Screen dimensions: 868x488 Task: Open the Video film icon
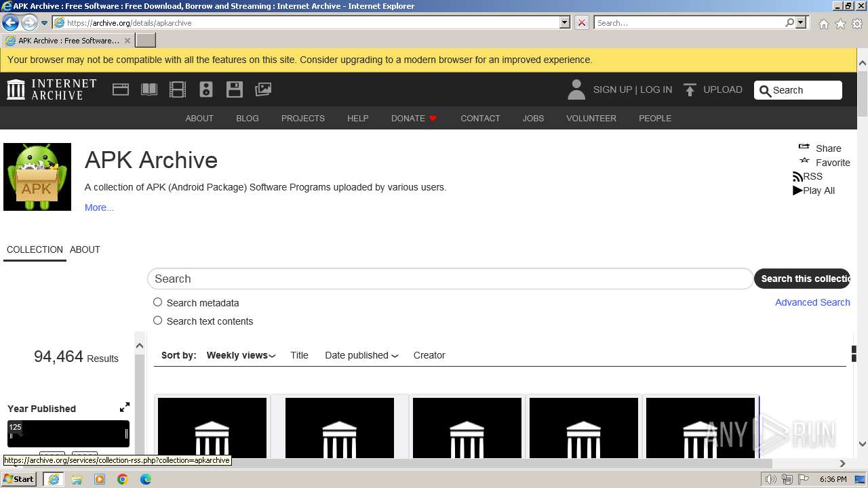pos(178,89)
